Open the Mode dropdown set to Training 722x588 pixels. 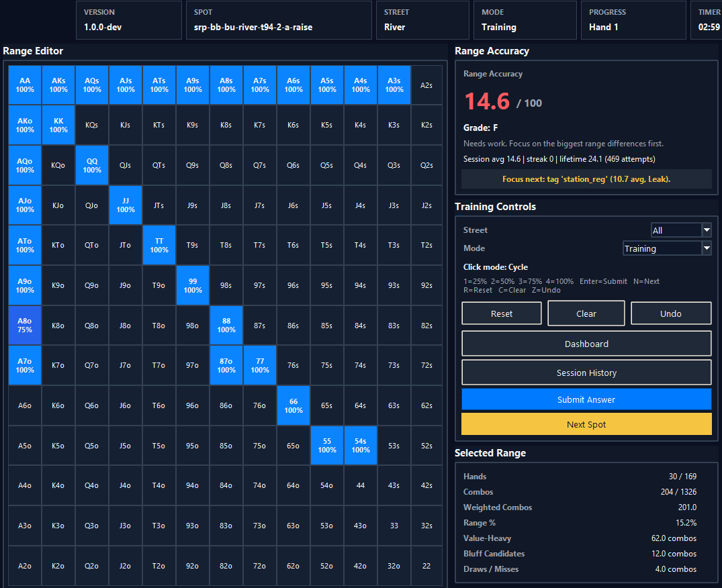(x=667, y=248)
